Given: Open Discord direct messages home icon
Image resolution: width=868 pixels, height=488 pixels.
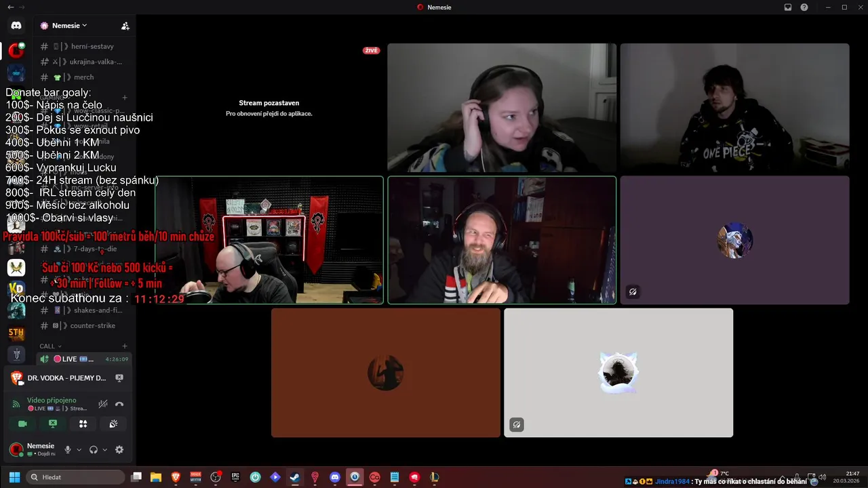Looking at the screenshot, I should click(16, 25).
